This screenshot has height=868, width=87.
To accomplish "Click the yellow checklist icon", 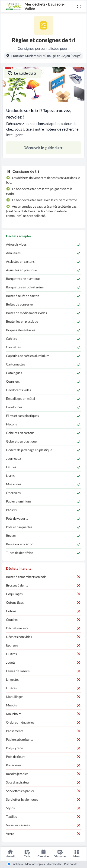I will point(44,25).
